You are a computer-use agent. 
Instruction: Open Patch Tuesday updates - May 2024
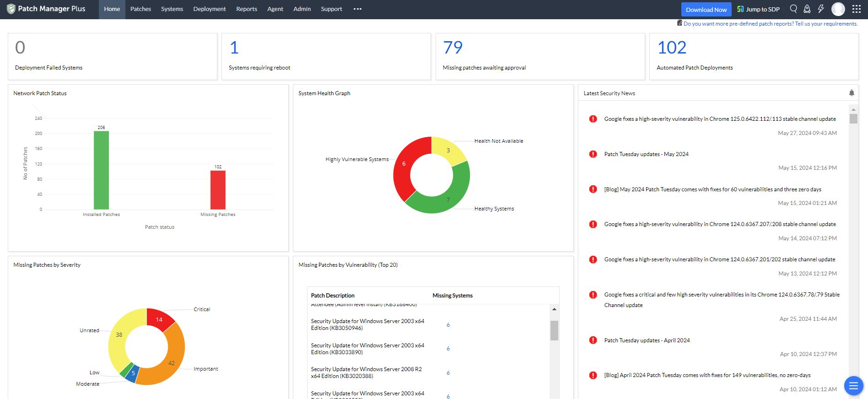click(x=646, y=154)
